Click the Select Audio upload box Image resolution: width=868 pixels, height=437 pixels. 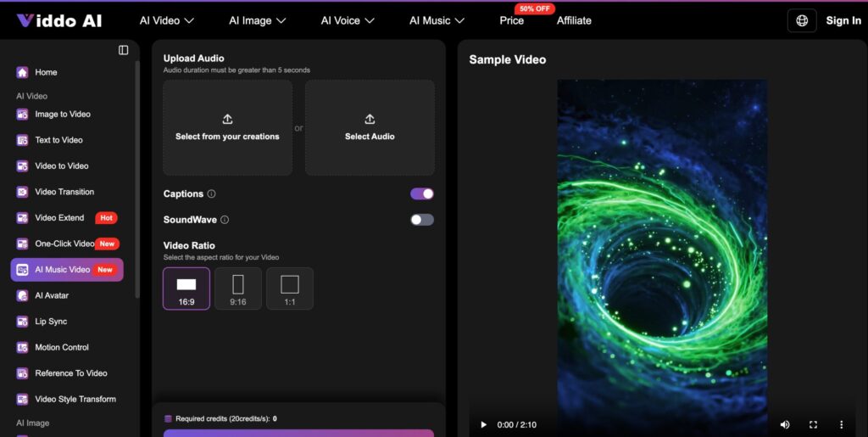370,128
